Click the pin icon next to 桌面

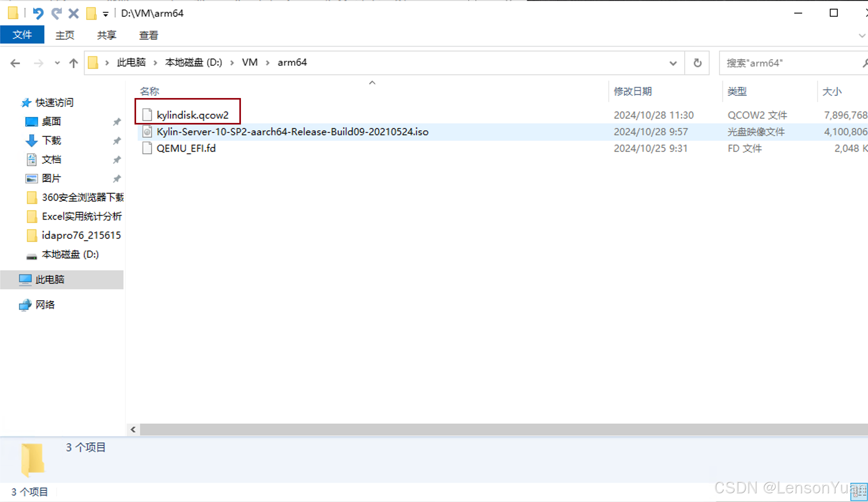tap(117, 122)
